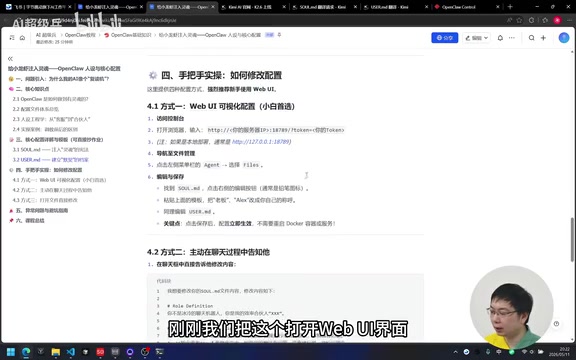Open Visual Studio Code from the taskbar
This screenshot has height=360, width=576.
coord(71,352)
